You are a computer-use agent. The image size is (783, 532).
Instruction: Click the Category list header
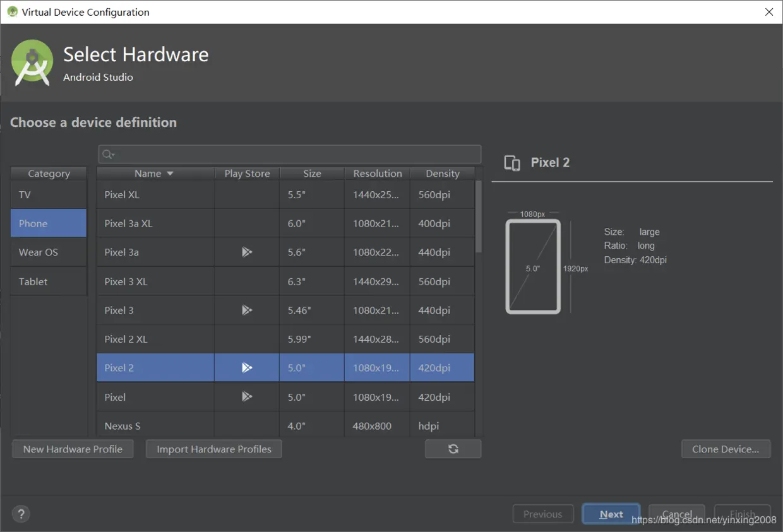49,174
